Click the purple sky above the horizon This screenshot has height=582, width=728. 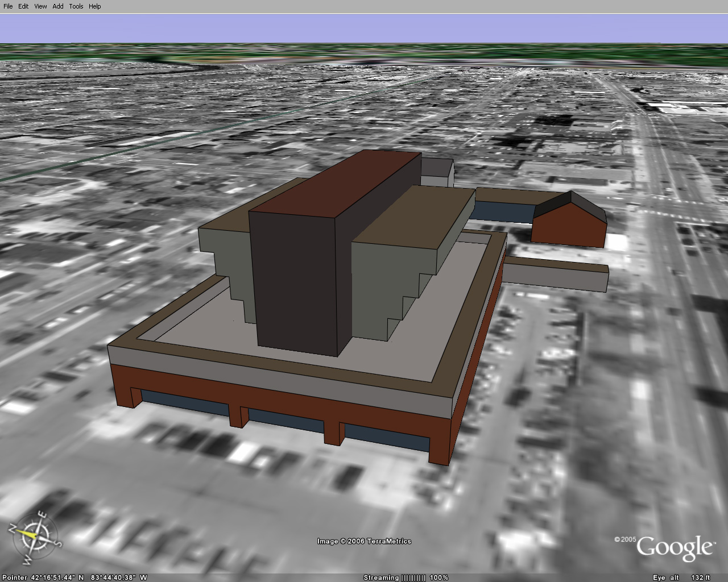click(364, 28)
